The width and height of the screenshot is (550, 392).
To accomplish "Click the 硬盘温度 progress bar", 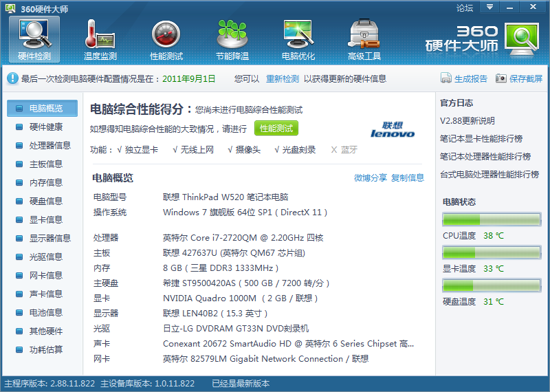I will click(x=492, y=285).
